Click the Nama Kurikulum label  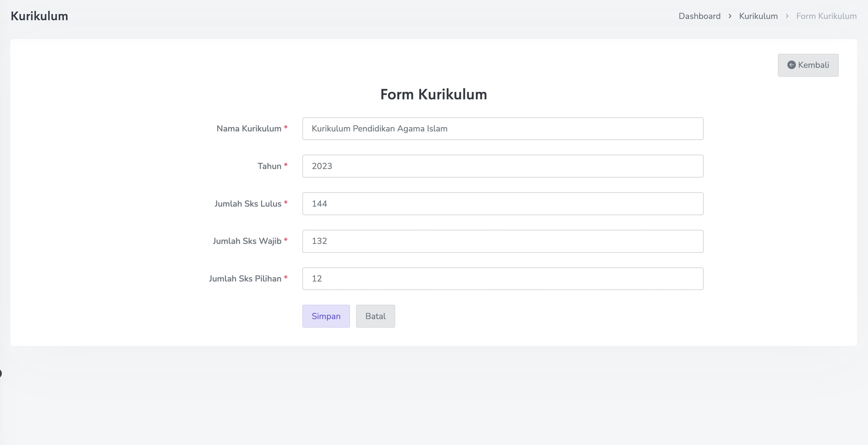tap(249, 129)
